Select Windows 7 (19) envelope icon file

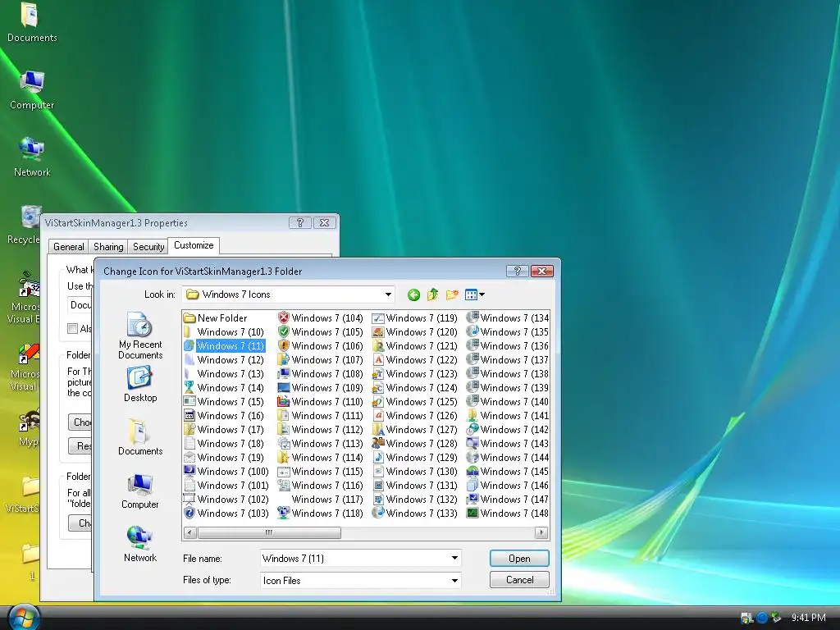click(x=224, y=458)
